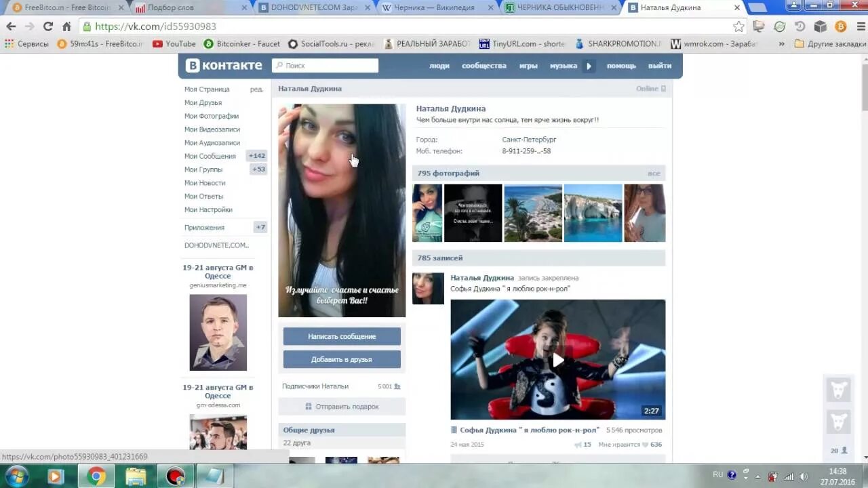
Task: Click the orange Bitcoin extension icon
Action: point(841,26)
